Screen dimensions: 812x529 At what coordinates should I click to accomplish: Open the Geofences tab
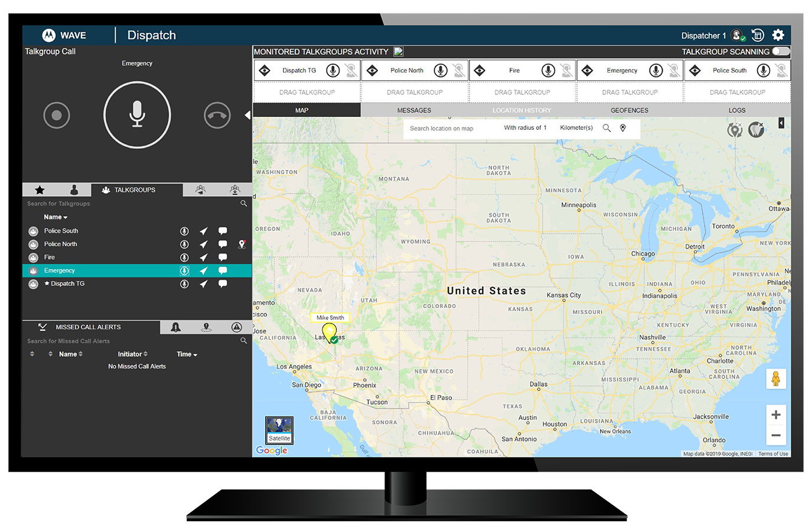click(x=629, y=110)
